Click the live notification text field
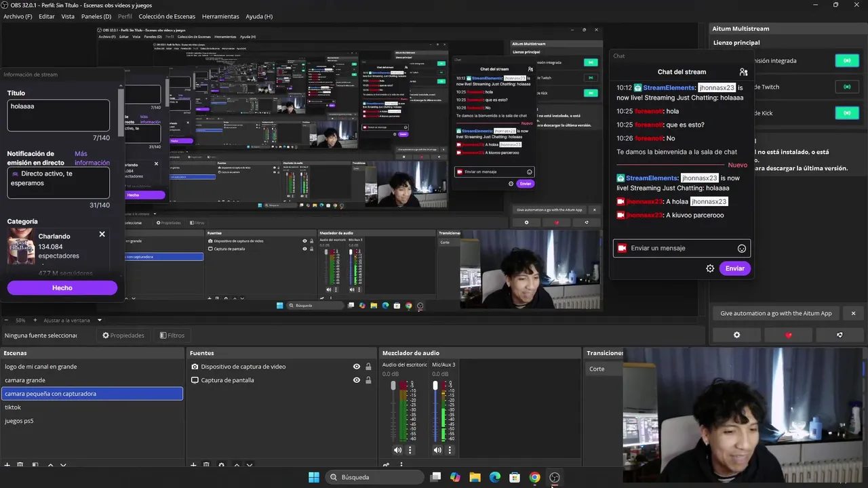The height and width of the screenshot is (488, 868). [58, 183]
